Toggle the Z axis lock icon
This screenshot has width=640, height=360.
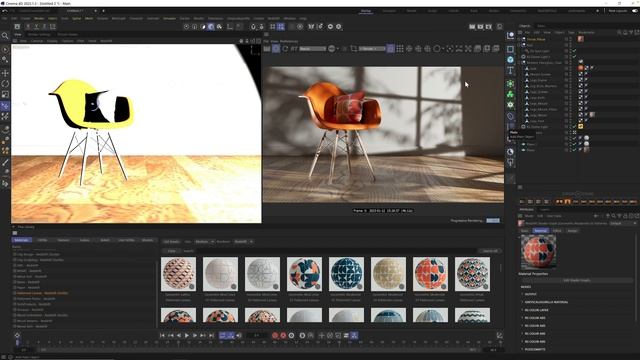44,27
